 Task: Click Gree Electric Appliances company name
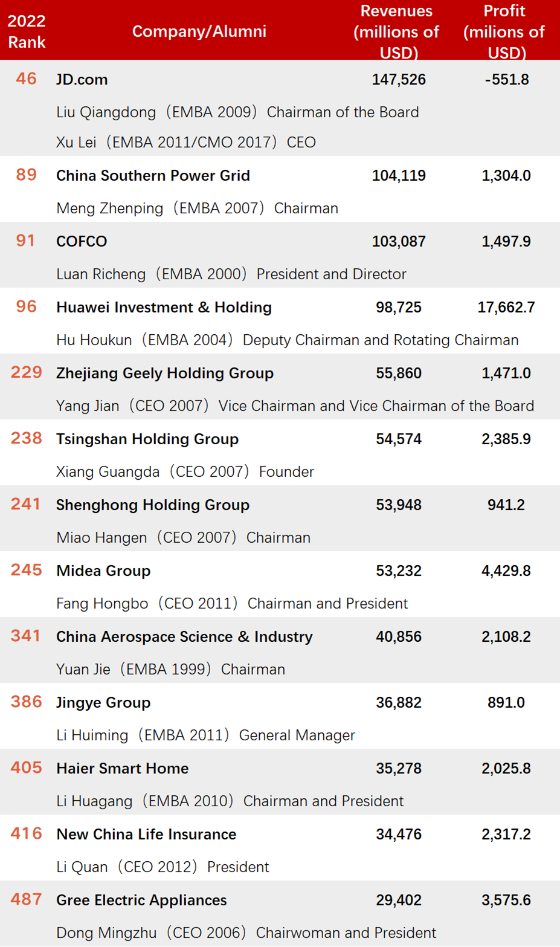pyautogui.click(x=141, y=900)
